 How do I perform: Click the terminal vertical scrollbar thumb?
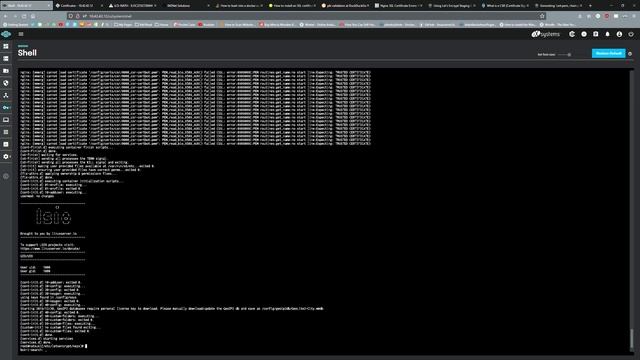632,338
